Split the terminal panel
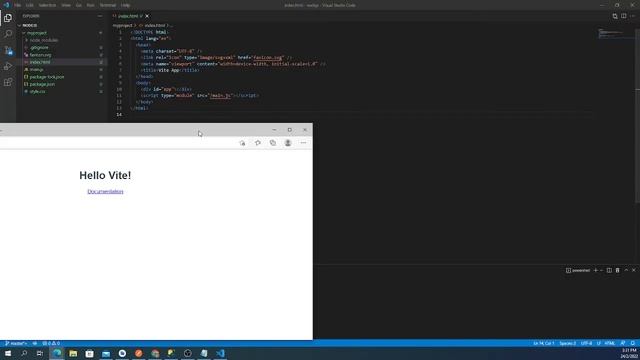 pos(609,270)
